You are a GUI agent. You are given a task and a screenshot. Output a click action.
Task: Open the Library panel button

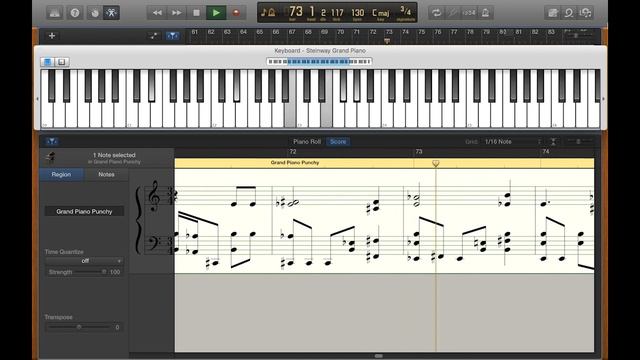(55, 13)
